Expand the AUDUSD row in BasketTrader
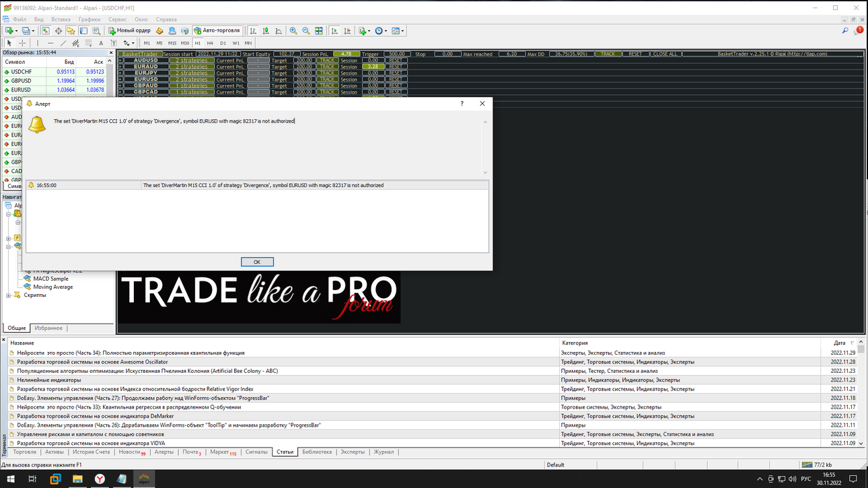Screen dimensions: 868x488 120,60
